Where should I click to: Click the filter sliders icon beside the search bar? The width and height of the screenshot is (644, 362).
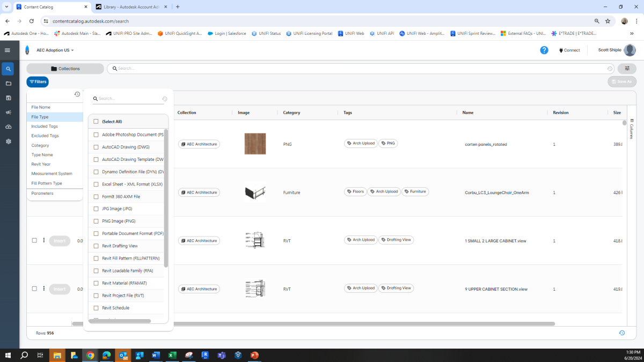(x=627, y=69)
